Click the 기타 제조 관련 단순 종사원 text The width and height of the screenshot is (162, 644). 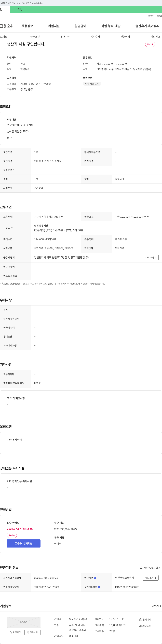coord(47,161)
